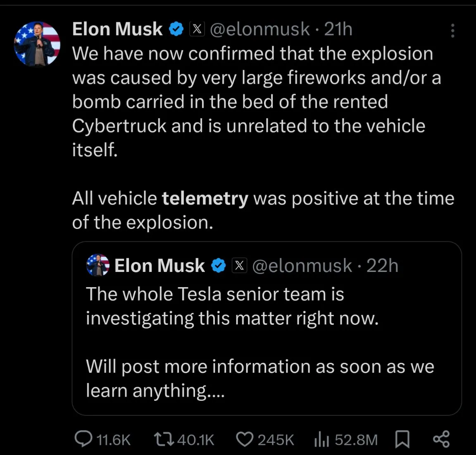Click the main tweet profile avatar
This screenshot has width=476, height=455.
pyautogui.click(x=37, y=44)
